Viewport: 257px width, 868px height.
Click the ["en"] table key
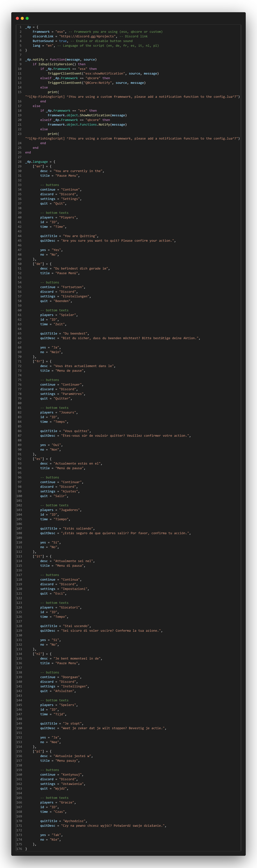click(38, 166)
